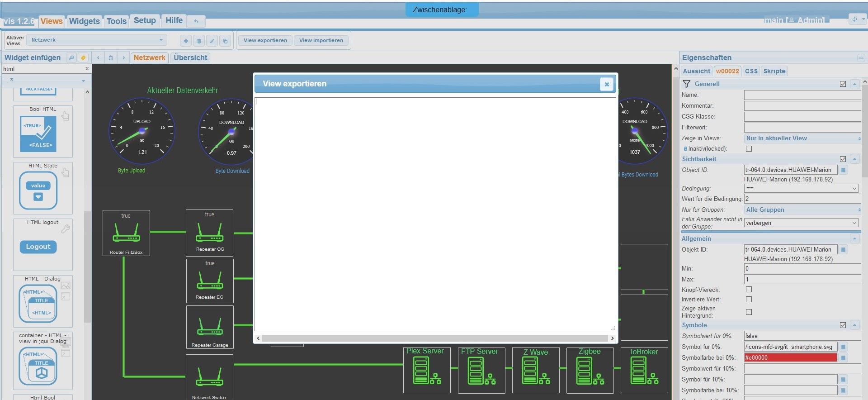Duplicate the active view with the copy icon
868x400 pixels.
[225, 41]
